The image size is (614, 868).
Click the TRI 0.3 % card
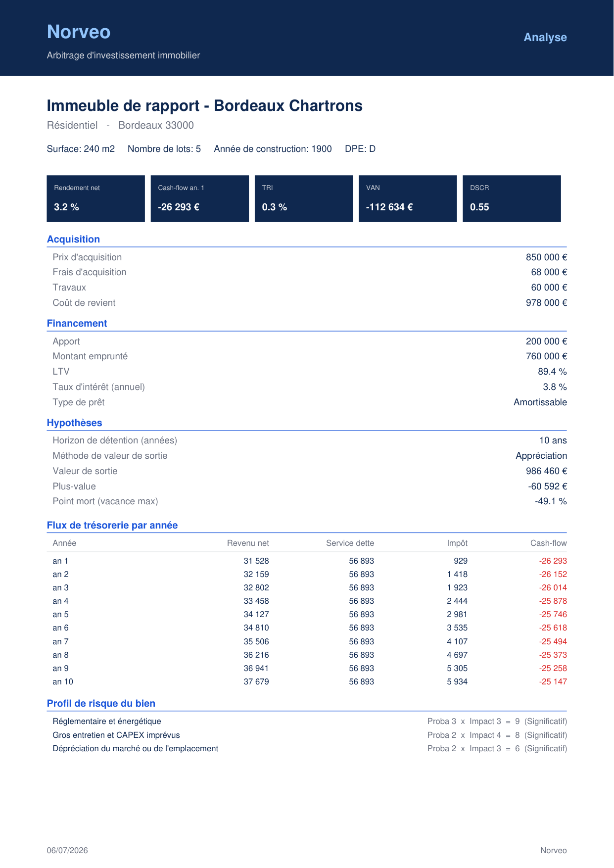(x=304, y=198)
